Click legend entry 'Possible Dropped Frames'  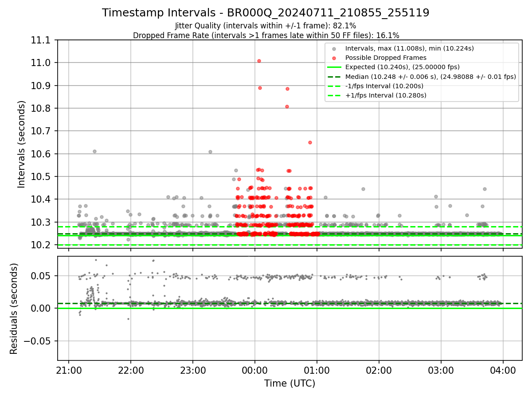click(x=386, y=58)
